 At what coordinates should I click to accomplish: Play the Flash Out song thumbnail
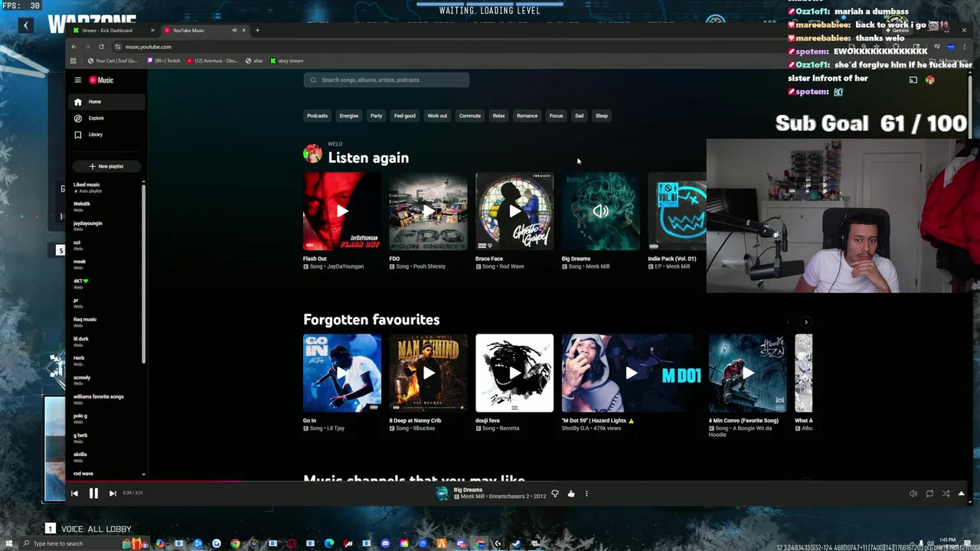(x=342, y=211)
